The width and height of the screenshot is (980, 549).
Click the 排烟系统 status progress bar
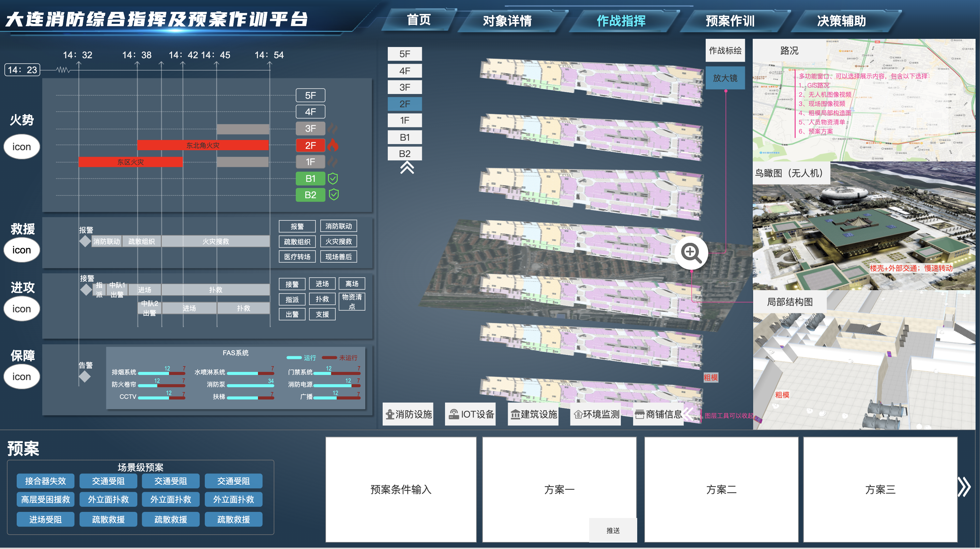pos(161,373)
